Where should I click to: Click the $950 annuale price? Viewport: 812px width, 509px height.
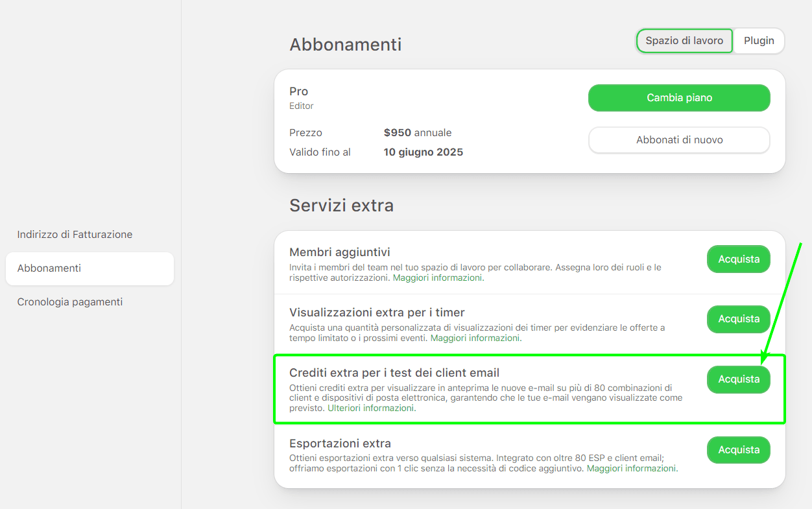418,132
